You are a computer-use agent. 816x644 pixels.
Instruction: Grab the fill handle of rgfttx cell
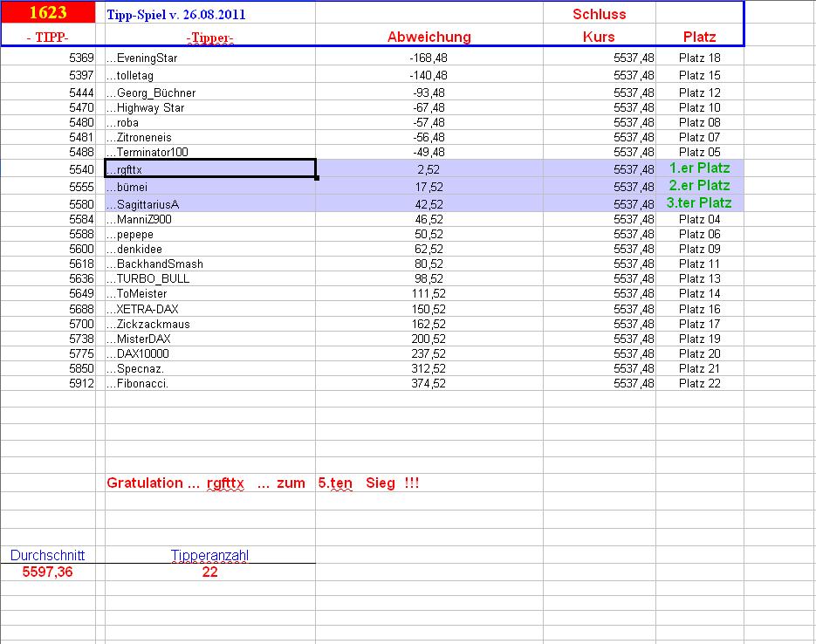[x=317, y=178]
